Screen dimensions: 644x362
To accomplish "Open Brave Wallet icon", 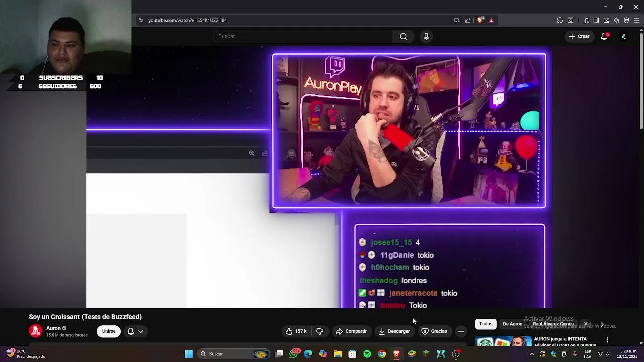I will pyautogui.click(x=606, y=20).
